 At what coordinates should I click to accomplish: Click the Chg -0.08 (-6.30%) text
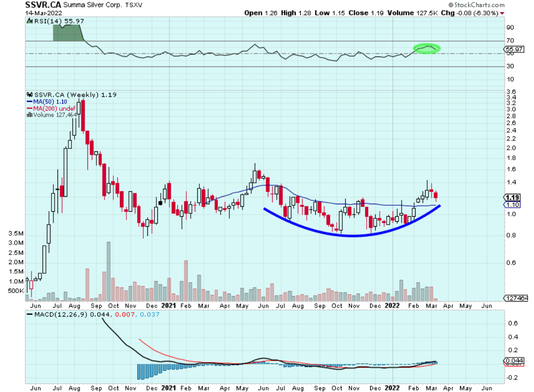point(470,13)
